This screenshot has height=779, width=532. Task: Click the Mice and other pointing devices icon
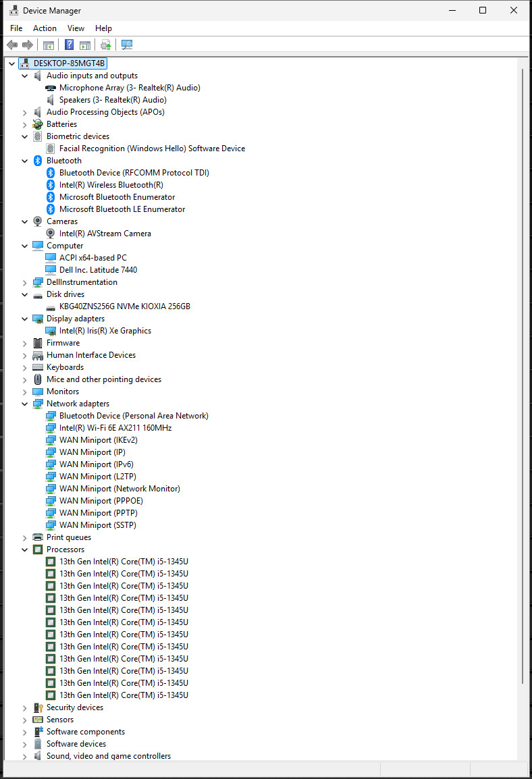click(x=38, y=379)
